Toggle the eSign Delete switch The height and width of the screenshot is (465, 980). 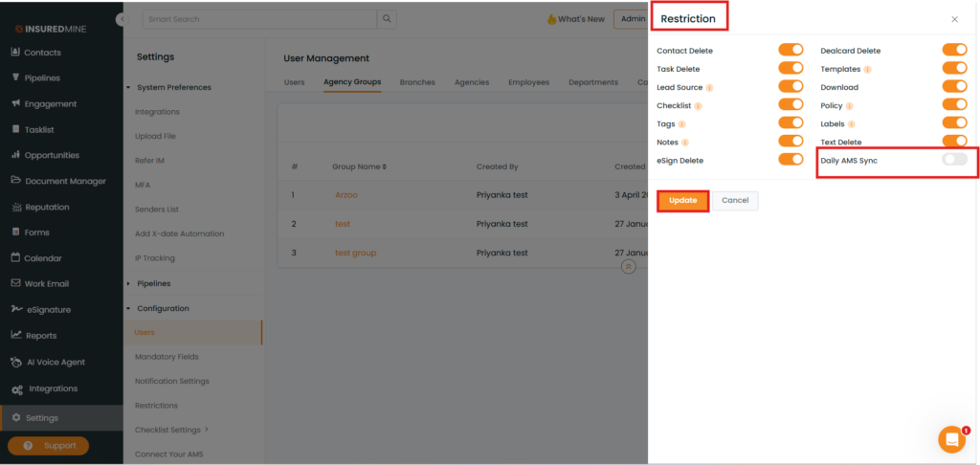[791, 160]
